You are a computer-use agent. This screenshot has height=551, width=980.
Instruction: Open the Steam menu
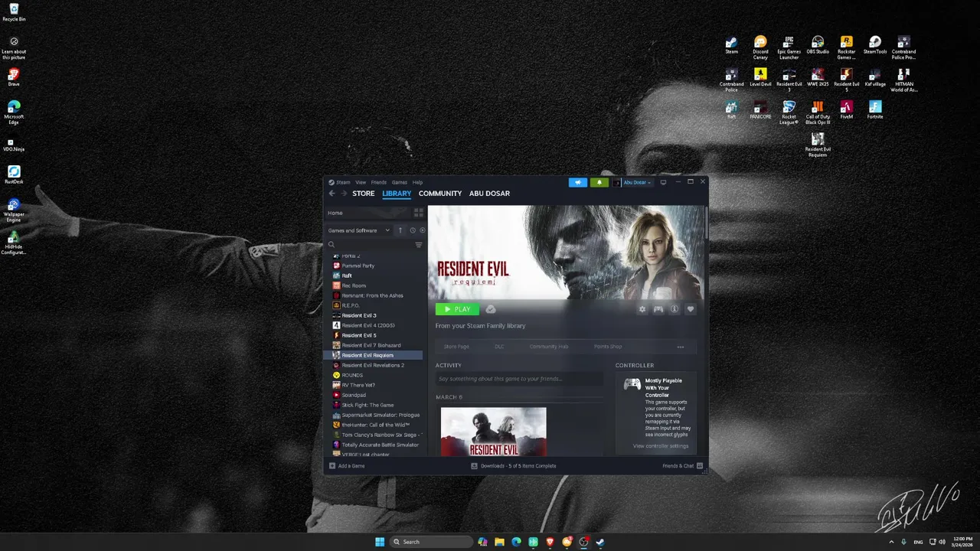pyautogui.click(x=343, y=182)
